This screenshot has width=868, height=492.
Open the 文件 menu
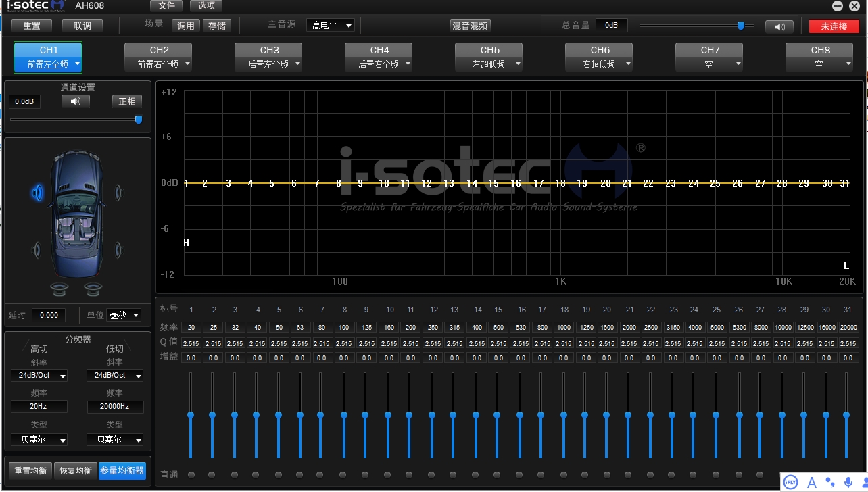[x=166, y=6]
